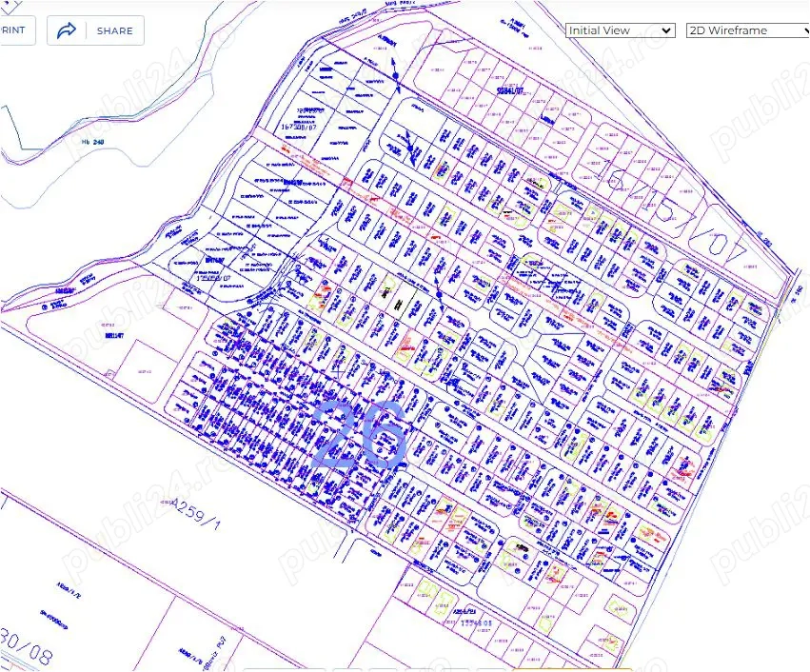Click the large '26' zone label
Screen dimensions: 810x672
coord(360,435)
